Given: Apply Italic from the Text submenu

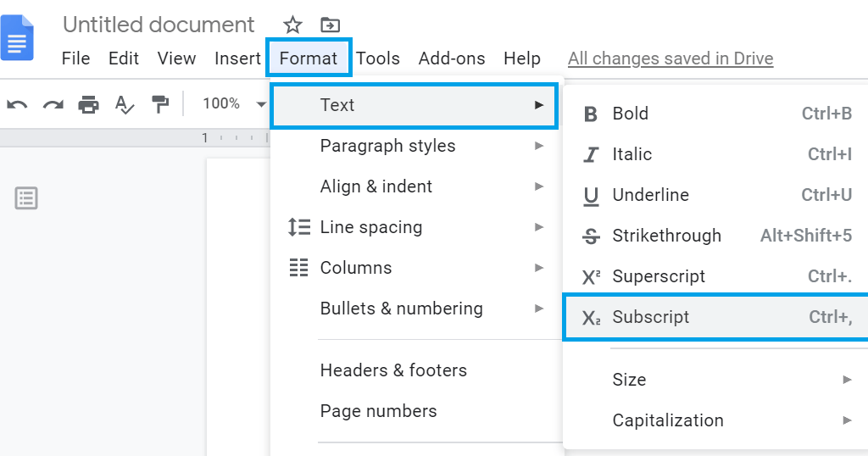Looking at the screenshot, I should pyautogui.click(x=715, y=154).
